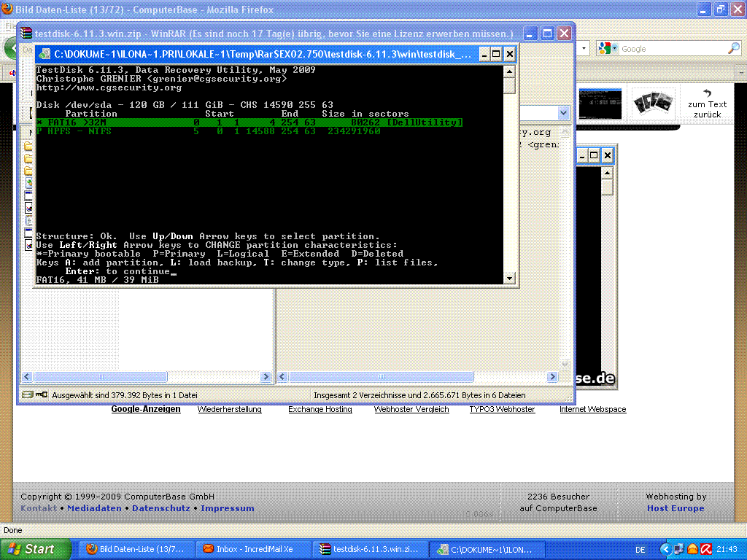Switch to testdisk-6.11.3.win.zip taskbar button
Viewport: 747px width, 560px height.
tap(370, 549)
